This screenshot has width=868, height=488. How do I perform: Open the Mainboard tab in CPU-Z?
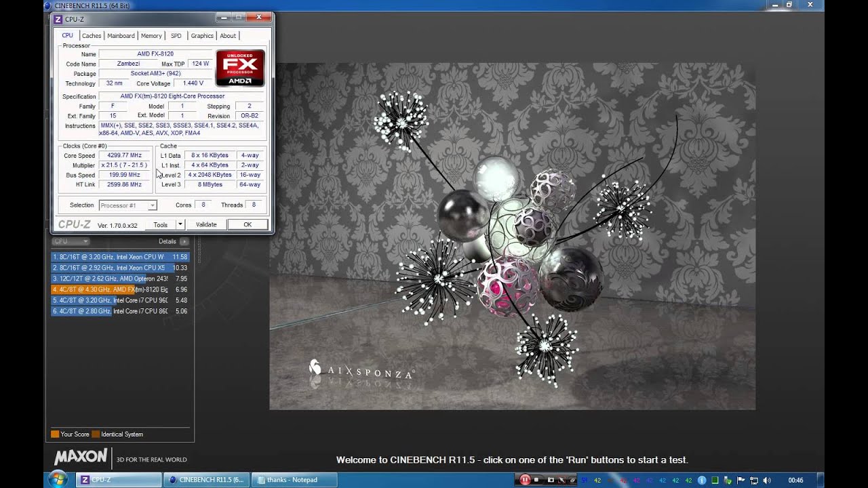point(121,36)
